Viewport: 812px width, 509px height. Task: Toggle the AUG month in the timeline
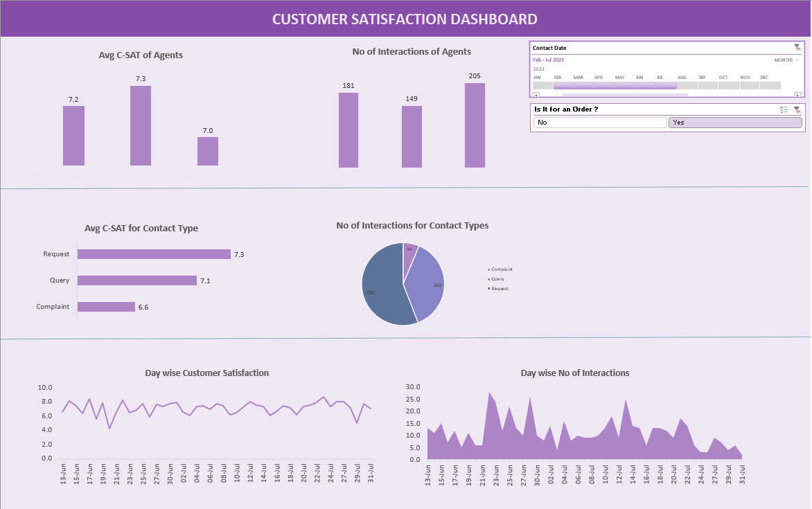click(x=687, y=85)
